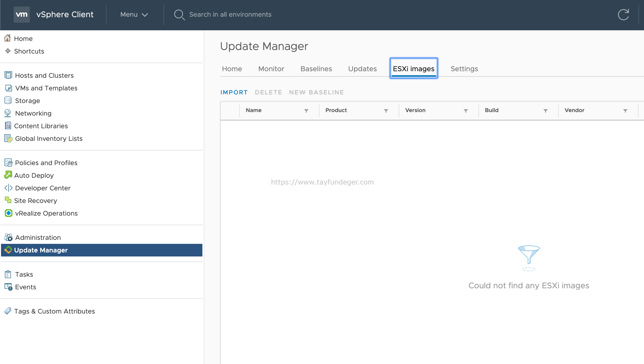The height and width of the screenshot is (364, 644).
Task: Click the Tags & Custom Attributes tag icon
Action: pos(8,311)
